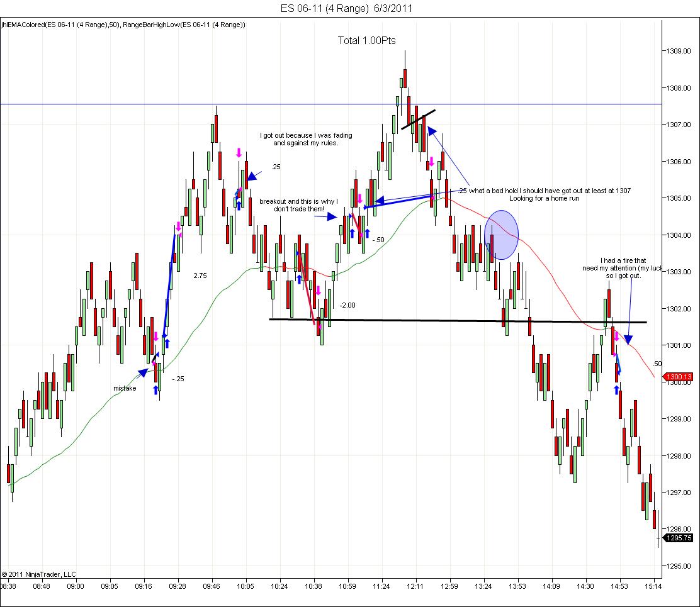Select the 11:24 time axis label
This screenshot has height=607, width=700.
(381, 586)
